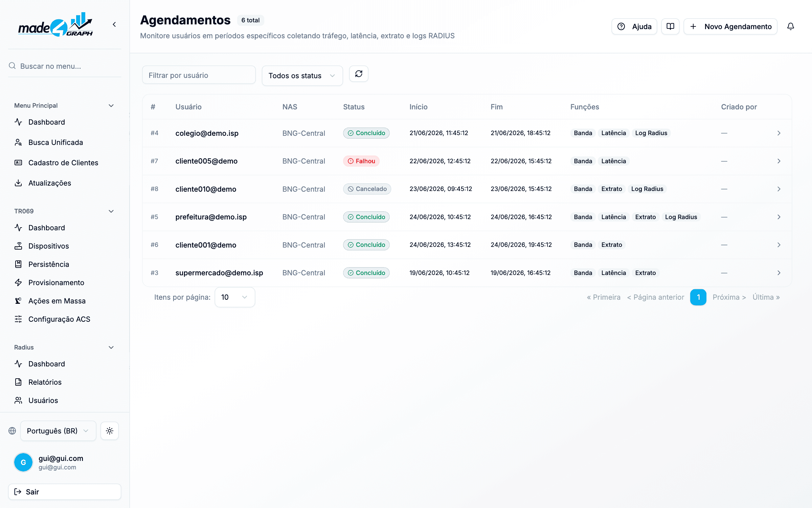Screen dimensions: 812x508
Task: Click the Novo Agendamento button
Action: click(730, 26)
